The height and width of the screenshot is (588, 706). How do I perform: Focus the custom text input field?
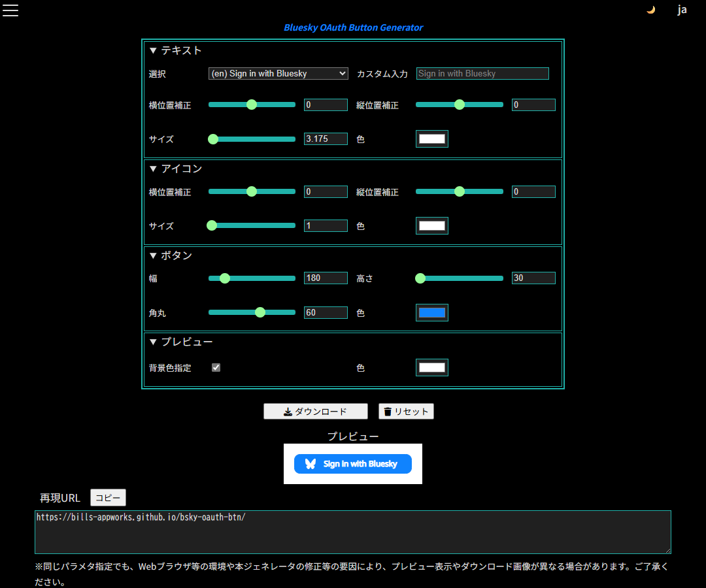click(482, 74)
